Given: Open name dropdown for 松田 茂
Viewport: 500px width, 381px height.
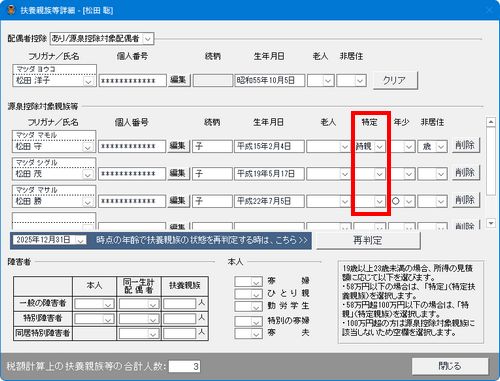Looking at the screenshot, I should coord(88,174).
